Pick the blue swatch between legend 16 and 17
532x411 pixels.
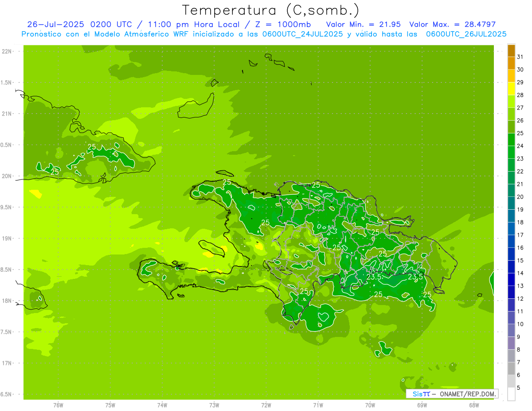tap(511, 242)
